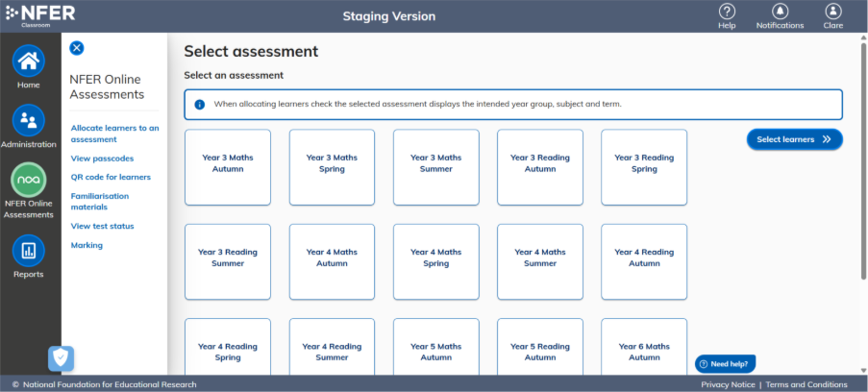Open Allocate learners to an assessment link

(x=114, y=134)
